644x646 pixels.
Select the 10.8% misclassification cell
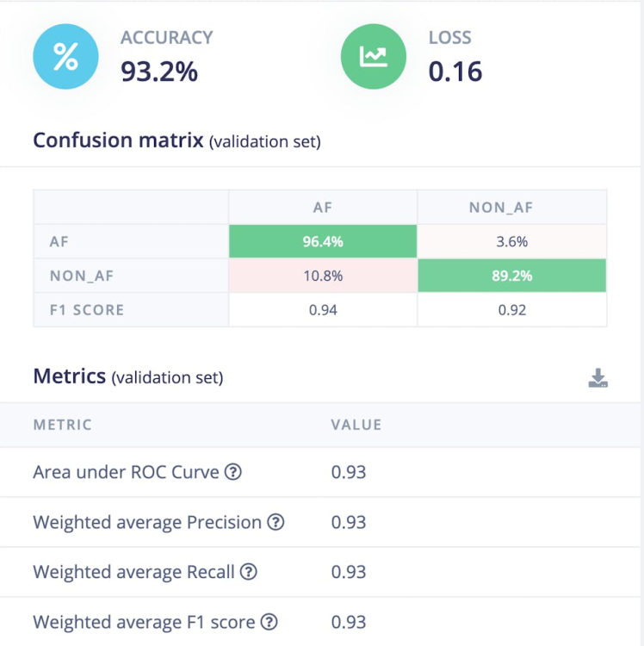tap(323, 276)
